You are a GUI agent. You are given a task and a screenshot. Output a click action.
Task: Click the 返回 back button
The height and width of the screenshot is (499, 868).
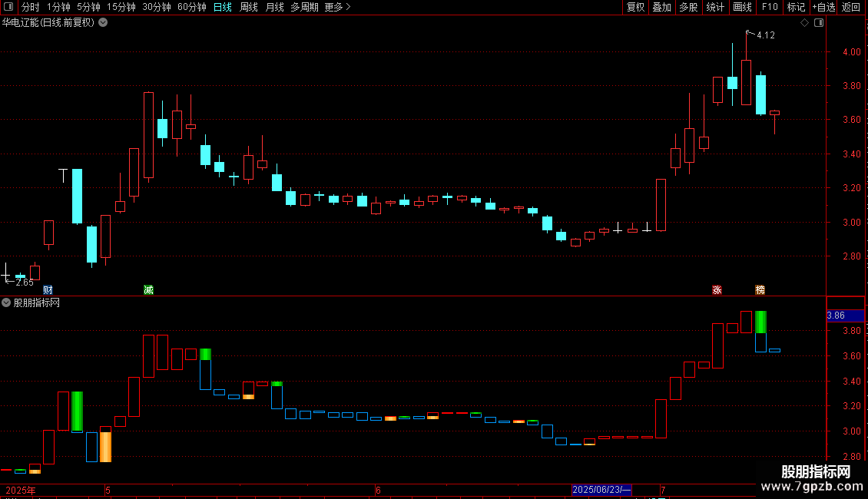pos(851,7)
